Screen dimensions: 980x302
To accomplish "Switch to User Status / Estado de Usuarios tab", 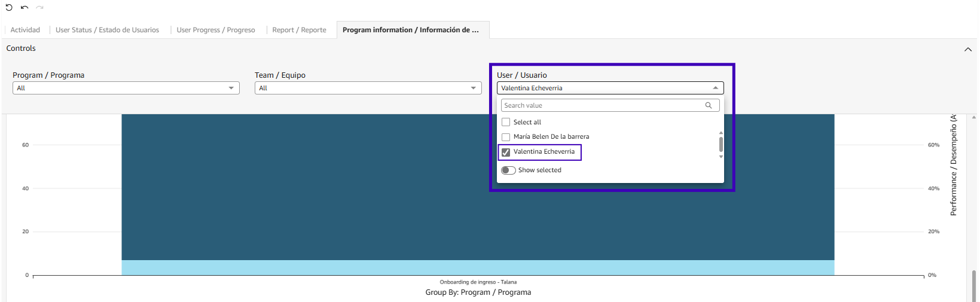I will [108, 30].
